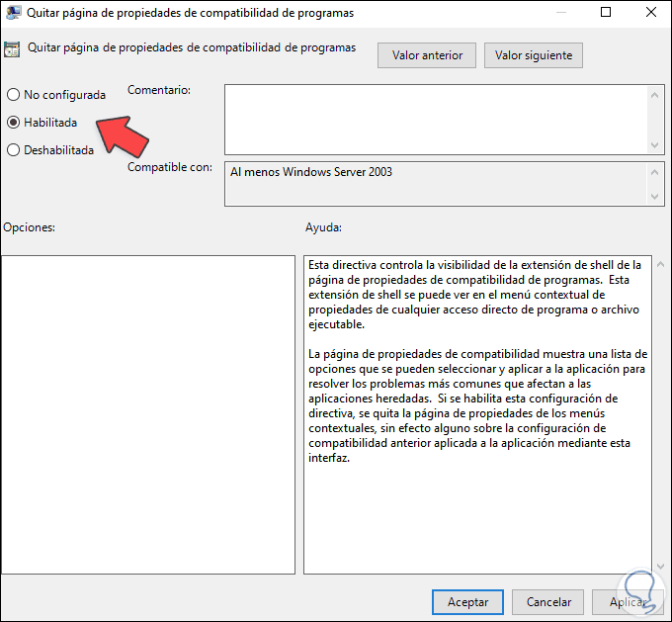Click the 'Opciones:' label
This screenshot has height=622, width=672.
(29, 227)
